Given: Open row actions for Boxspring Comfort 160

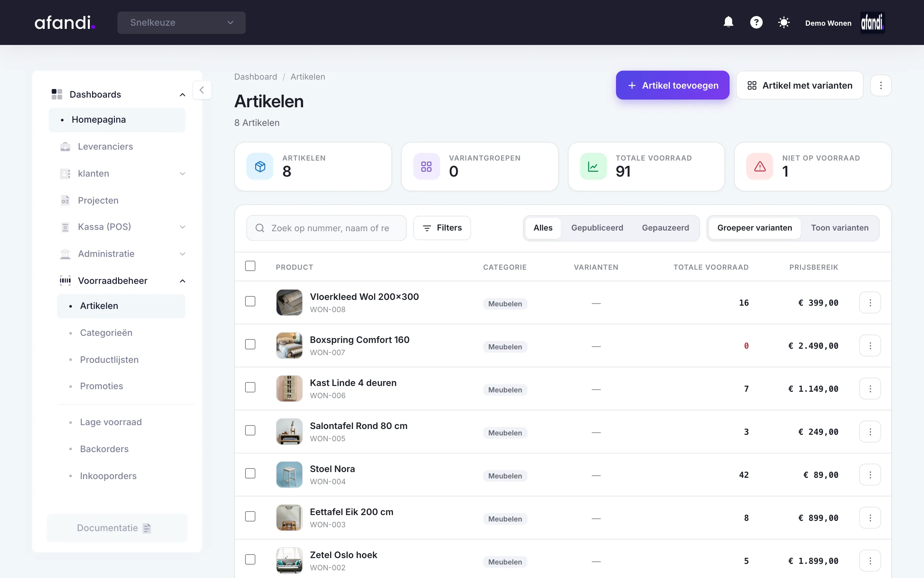Looking at the screenshot, I should pyautogui.click(x=870, y=346).
